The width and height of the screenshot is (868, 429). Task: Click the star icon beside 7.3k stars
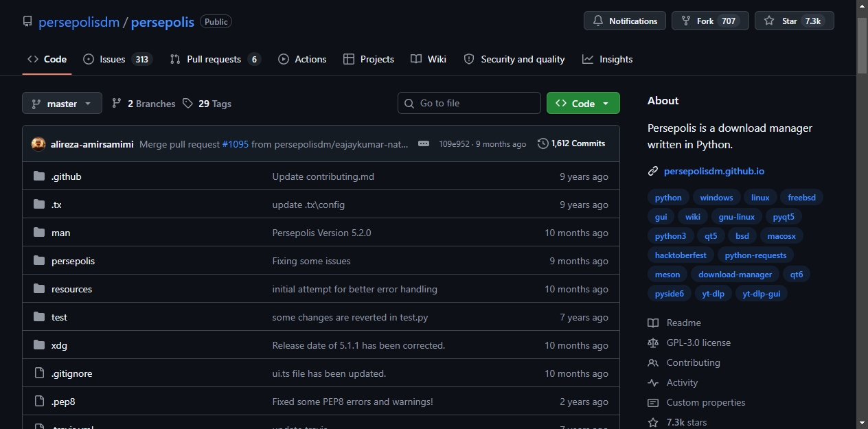pyautogui.click(x=653, y=422)
